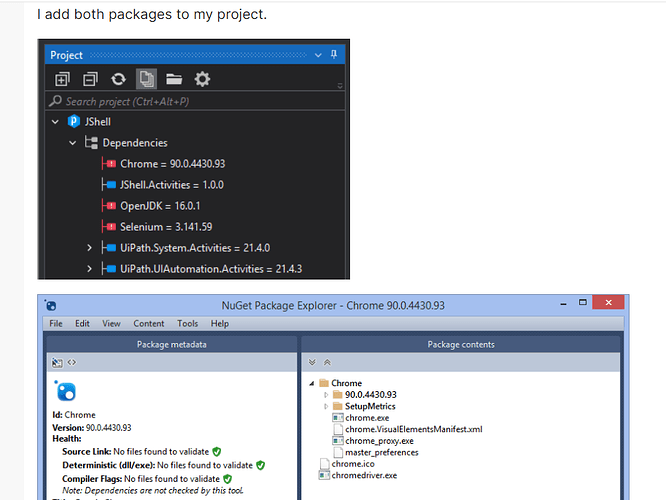The width and height of the screenshot is (666, 500).
Task: Select JShell.Activities = 1.0.0 dependency
Action: click(172, 185)
